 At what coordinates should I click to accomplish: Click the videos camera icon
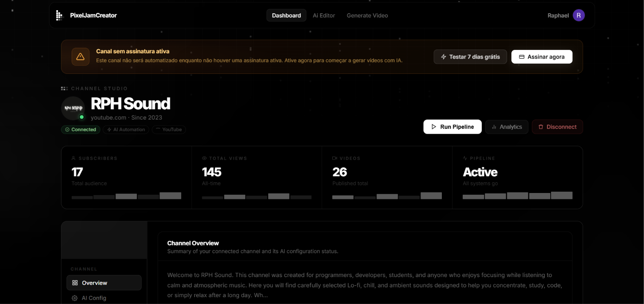tap(335, 158)
